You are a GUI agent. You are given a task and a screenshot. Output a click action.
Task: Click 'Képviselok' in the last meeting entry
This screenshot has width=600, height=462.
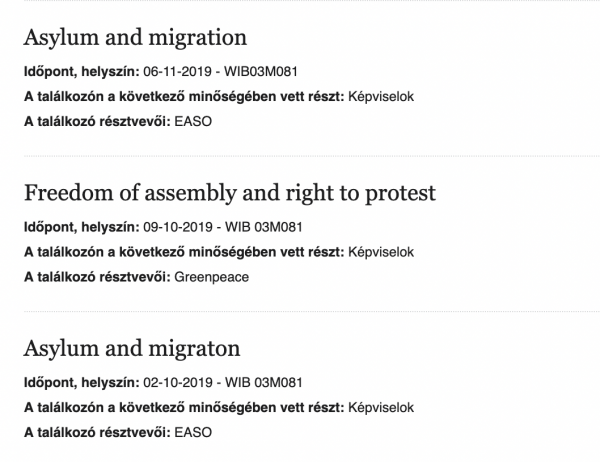click(x=381, y=407)
